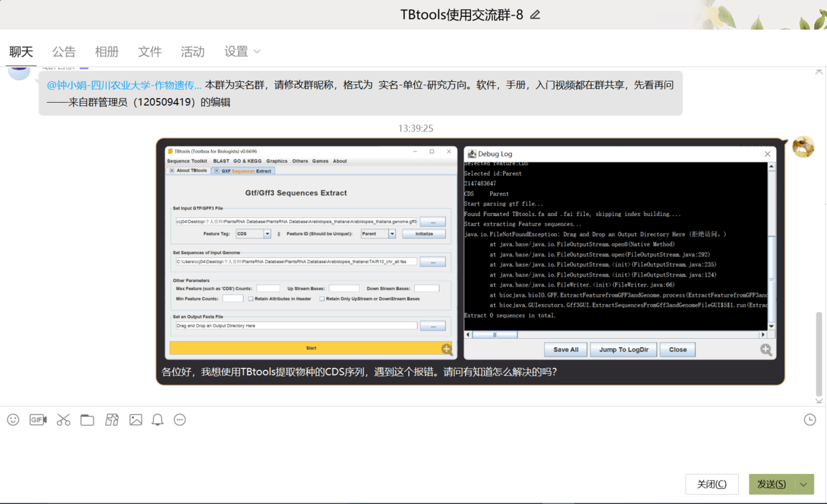Open the more options ellipsis icon
Image resolution: width=827 pixels, height=504 pixels.
[179, 419]
